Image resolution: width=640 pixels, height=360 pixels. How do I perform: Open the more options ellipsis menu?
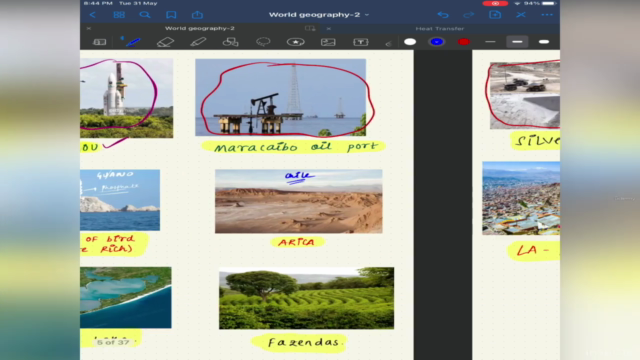pos(547,15)
